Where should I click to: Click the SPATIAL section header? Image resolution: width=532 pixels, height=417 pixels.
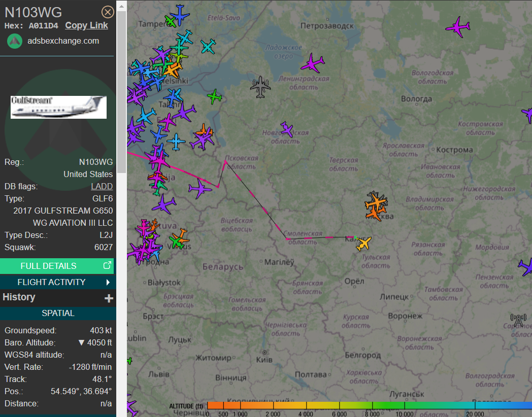pos(58,313)
